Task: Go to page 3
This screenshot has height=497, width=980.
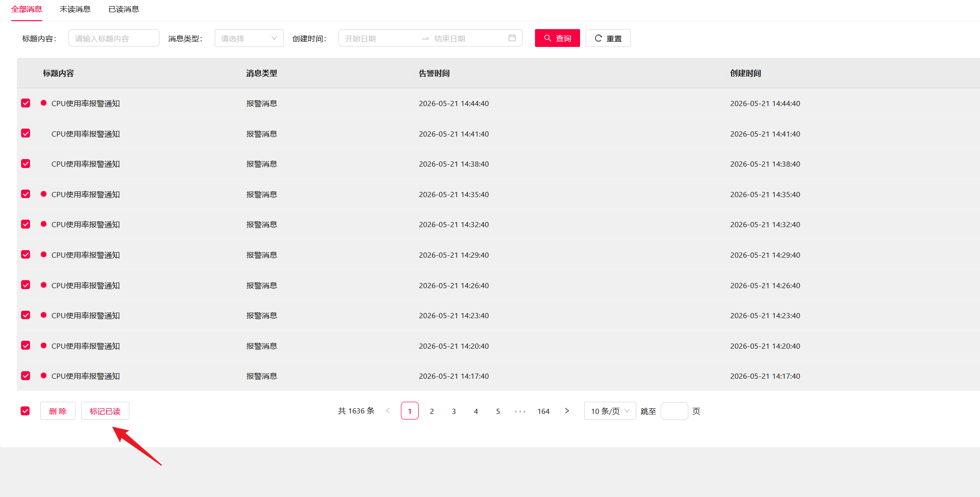Action: 454,411
